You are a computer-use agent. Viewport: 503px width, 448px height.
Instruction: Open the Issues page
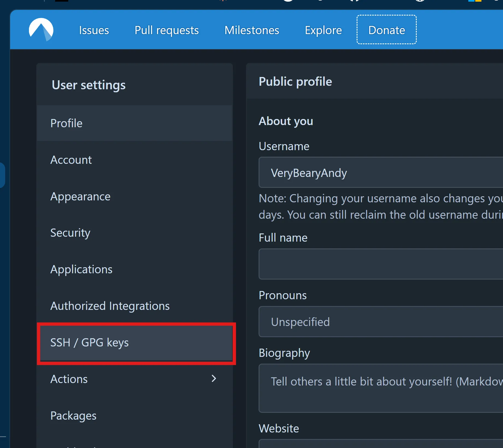point(94,30)
